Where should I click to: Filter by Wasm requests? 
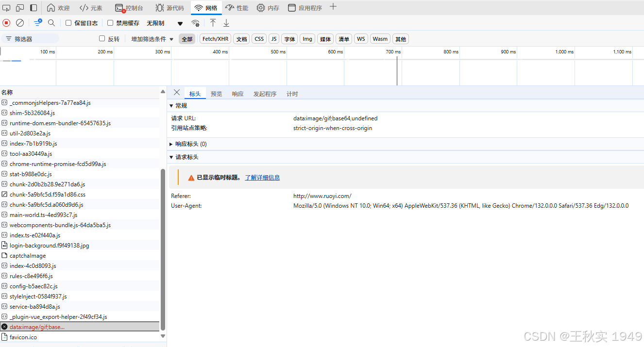point(380,39)
